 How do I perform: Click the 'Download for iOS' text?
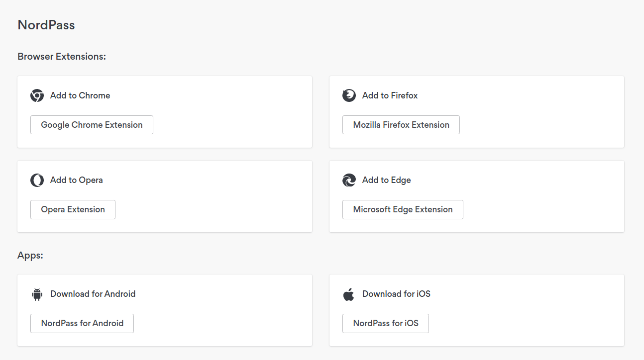tap(396, 294)
